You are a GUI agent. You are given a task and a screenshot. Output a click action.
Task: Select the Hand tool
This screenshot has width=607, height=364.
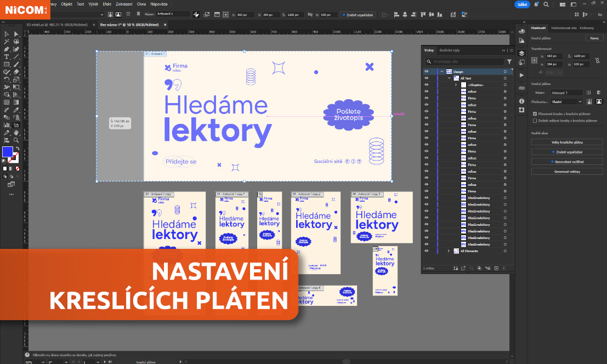tap(16, 133)
